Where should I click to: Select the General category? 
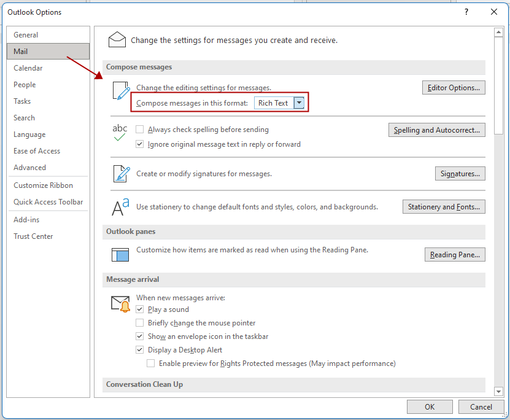pos(48,35)
